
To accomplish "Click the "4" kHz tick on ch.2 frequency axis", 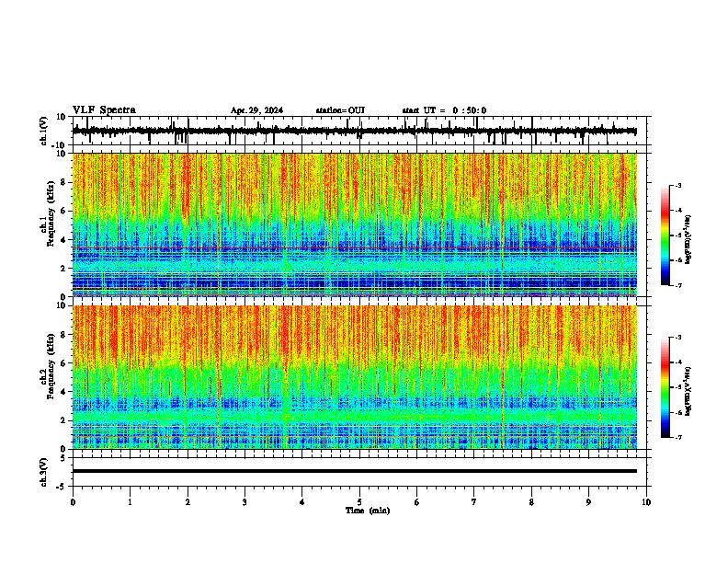I will (63, 392).
